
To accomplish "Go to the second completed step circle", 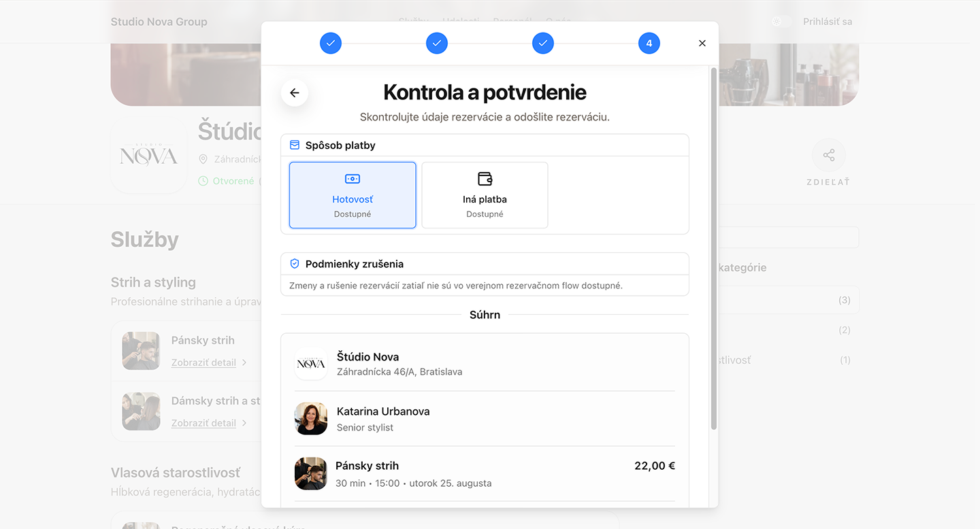I will click(x=437, y=44).
